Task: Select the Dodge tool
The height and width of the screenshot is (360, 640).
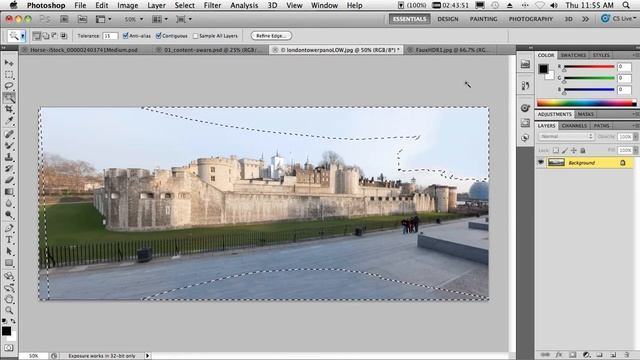Action: point(9,215)
